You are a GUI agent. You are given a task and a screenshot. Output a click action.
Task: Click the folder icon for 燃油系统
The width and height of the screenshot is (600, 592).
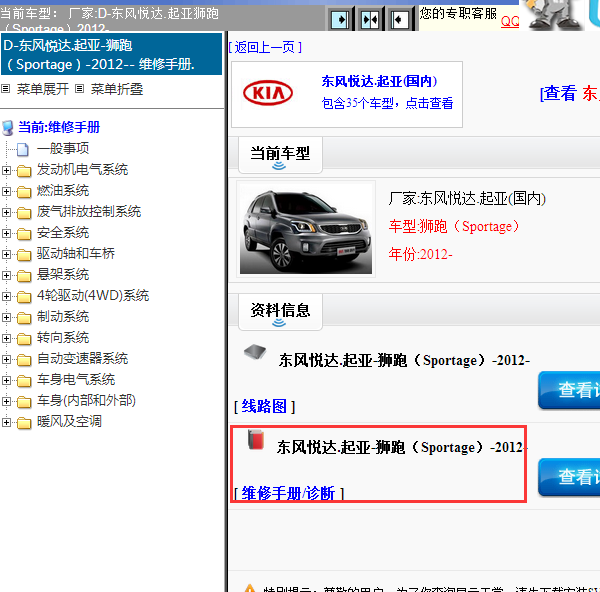[x=24, y=192]
